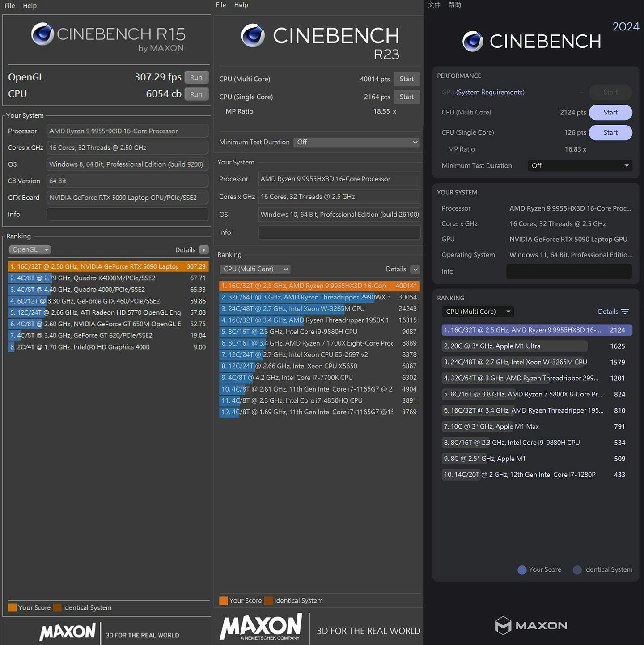Select RTX 5090 Laptop ranking row in R15
This screenshot has height=645, width=644.
[x=108, y=266]
